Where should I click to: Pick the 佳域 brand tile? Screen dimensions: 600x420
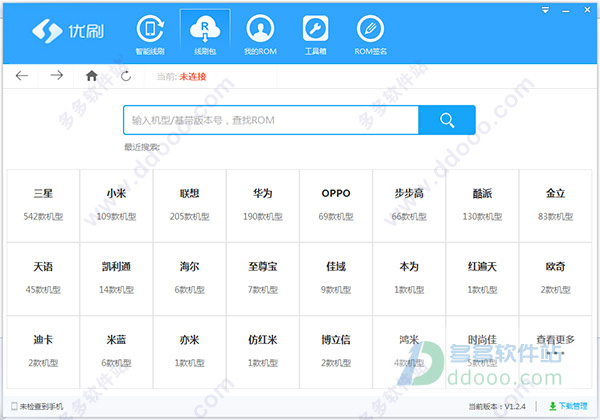pos(336,279)
